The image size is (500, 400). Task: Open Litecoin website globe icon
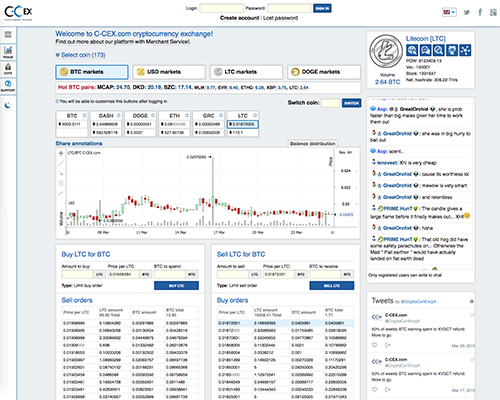(412, 50)
